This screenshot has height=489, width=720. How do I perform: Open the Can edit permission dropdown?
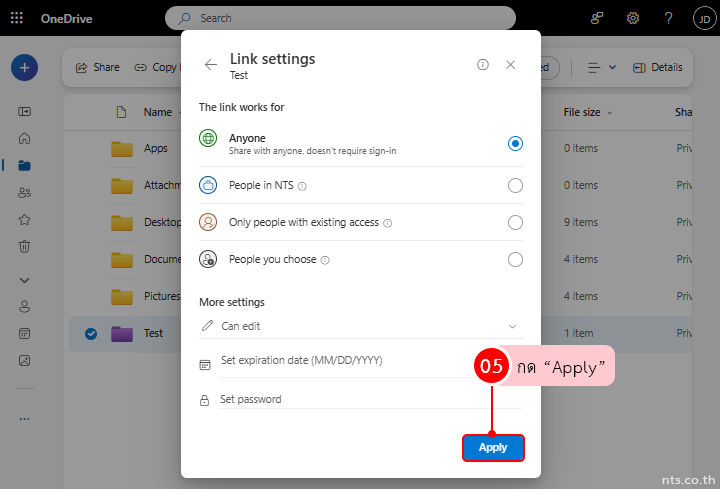361,326
